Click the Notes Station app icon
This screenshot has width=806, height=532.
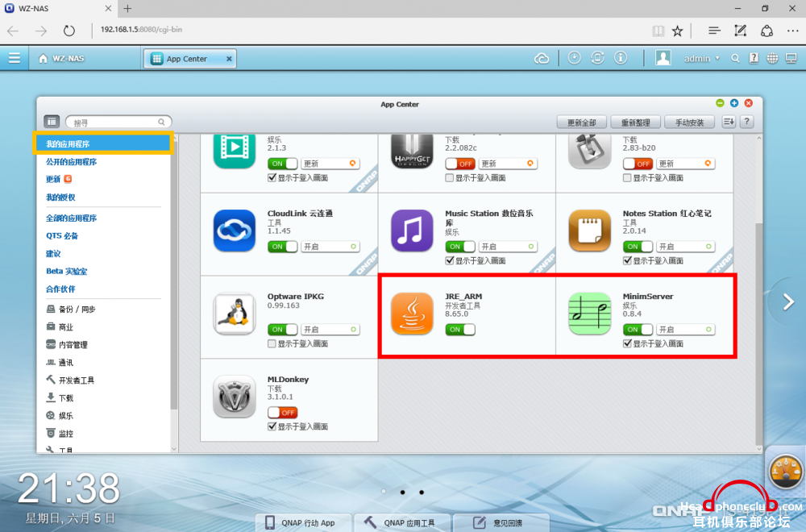(x=590, y=231)
